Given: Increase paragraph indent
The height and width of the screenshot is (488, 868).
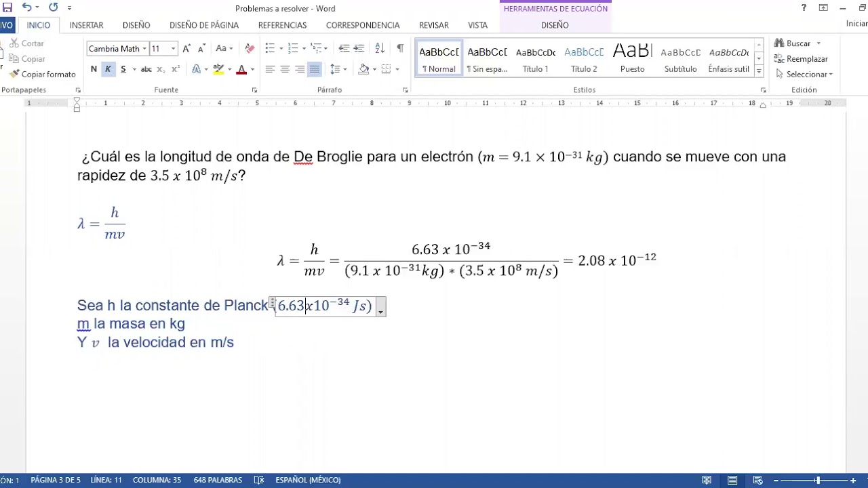Looking at the screenshot, I should (x=359, y=49).
